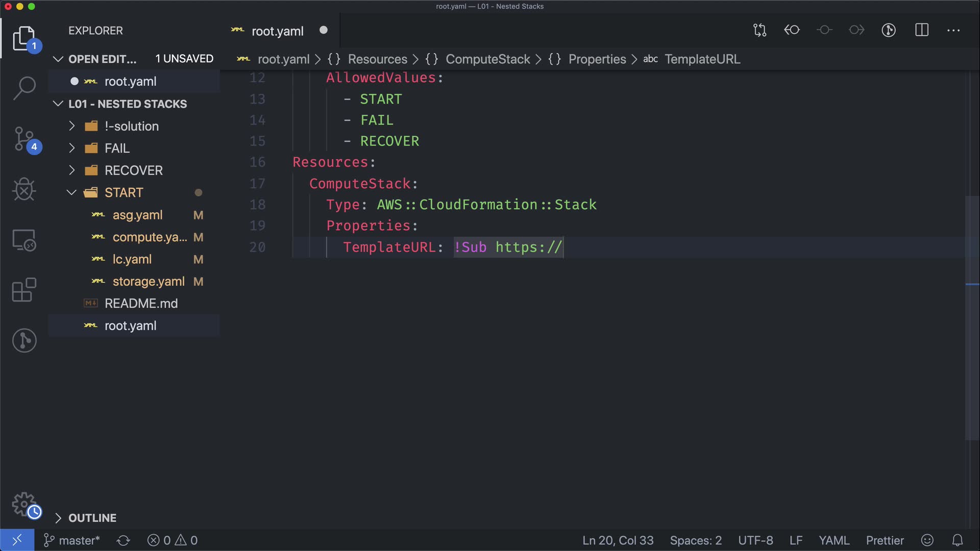Click the errors and warnings indicator

tap(173, 540)
